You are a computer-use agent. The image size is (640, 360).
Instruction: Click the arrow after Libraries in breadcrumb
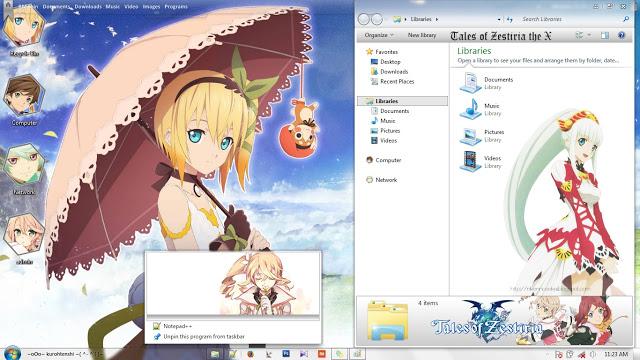pos(437,19)
